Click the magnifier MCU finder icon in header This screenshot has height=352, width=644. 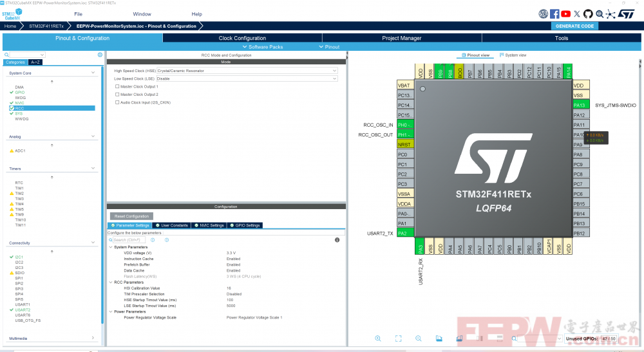(600, 14)
